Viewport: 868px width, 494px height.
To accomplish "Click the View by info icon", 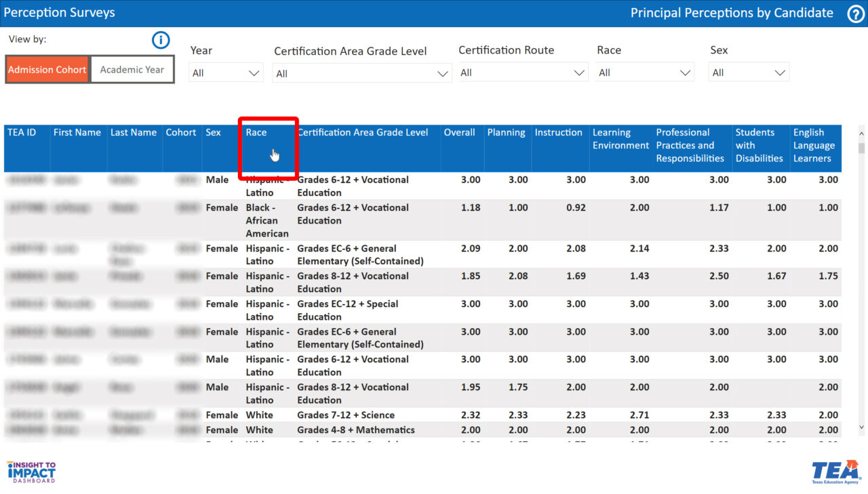I will [x=161, y=41].
